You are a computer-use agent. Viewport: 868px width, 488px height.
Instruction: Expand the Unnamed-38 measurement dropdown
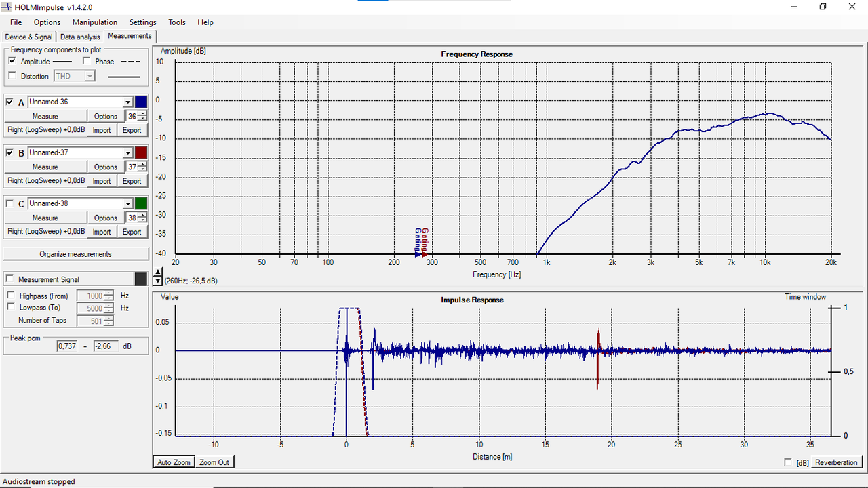click(127, 204)
